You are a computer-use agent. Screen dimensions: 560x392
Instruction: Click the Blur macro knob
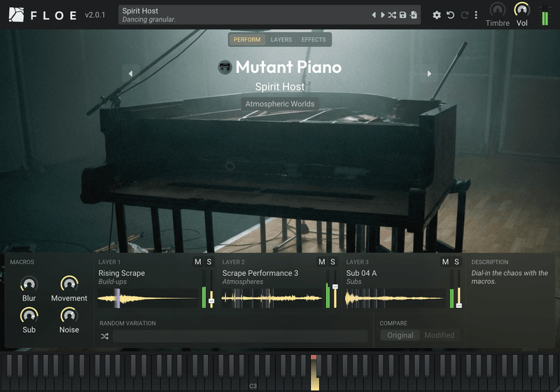(29, 284)
